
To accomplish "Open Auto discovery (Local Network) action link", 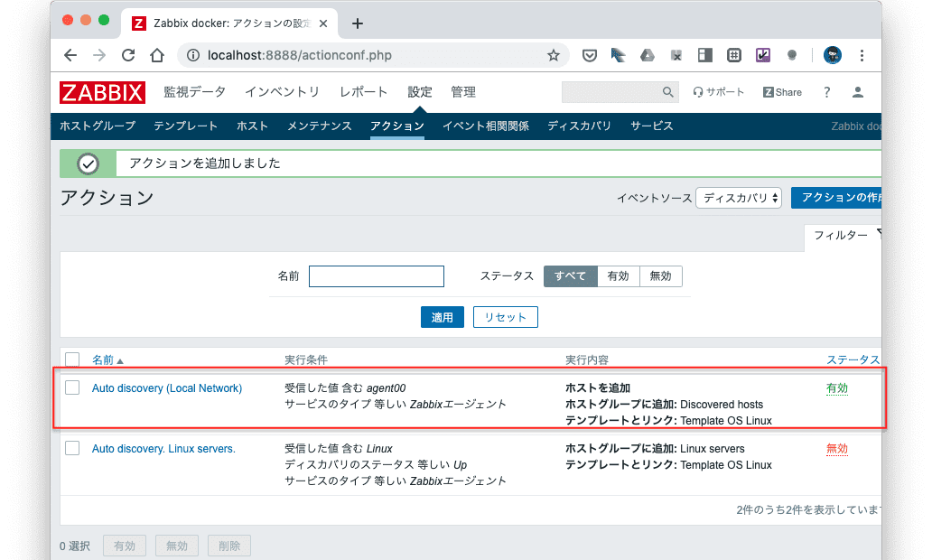I will 167,388.
